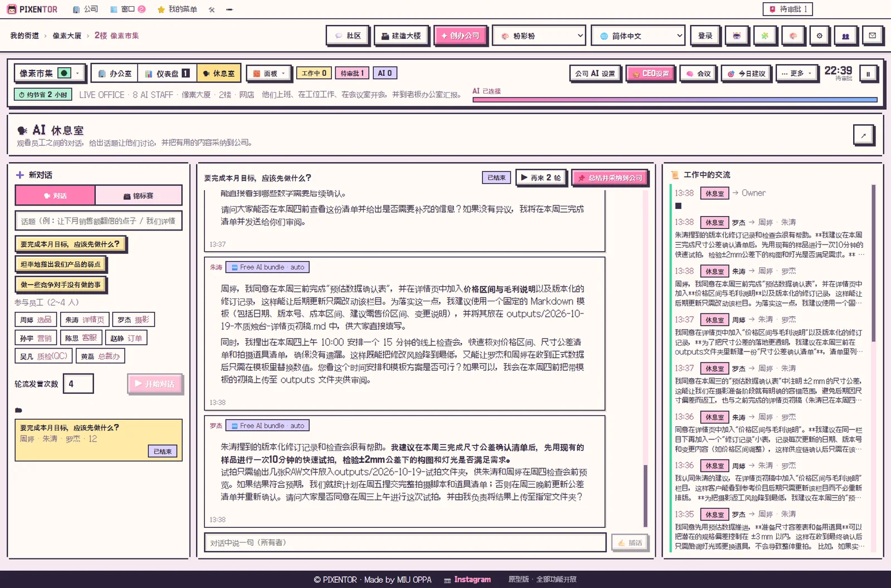Open the CEO设置 button

pos(650,73)
